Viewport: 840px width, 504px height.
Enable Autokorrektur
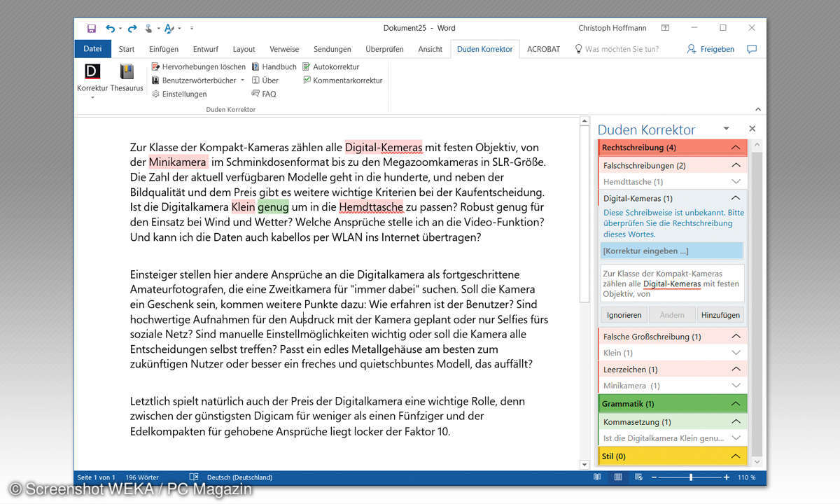tap(330, 67)
